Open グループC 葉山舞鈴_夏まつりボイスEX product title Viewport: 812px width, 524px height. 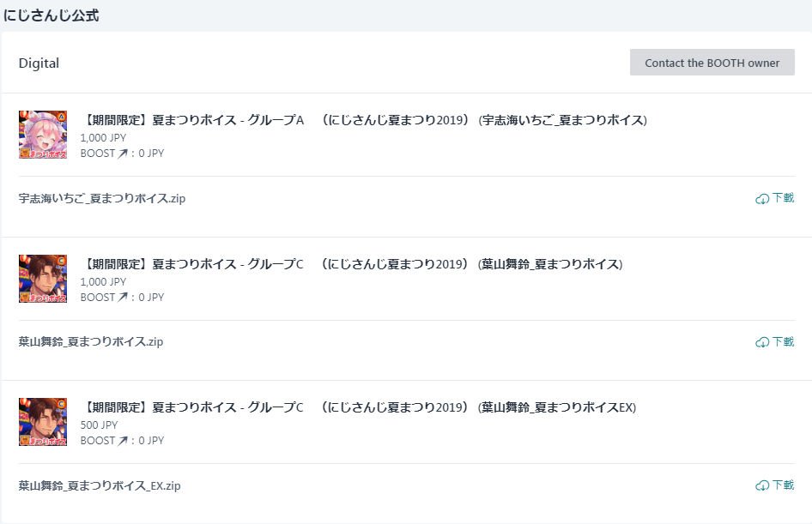(358, 407)
